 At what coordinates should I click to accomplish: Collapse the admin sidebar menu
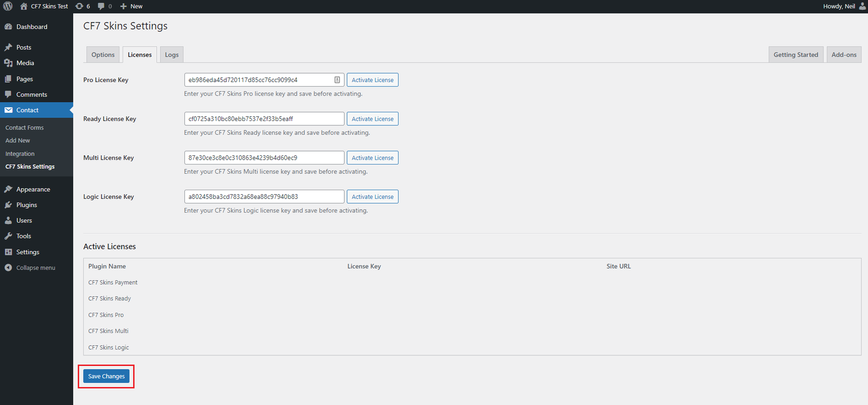point(30,268)
